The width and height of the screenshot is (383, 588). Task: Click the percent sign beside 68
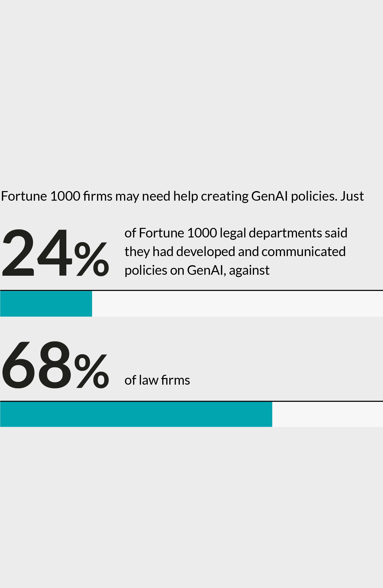click(x=92, y=371)
